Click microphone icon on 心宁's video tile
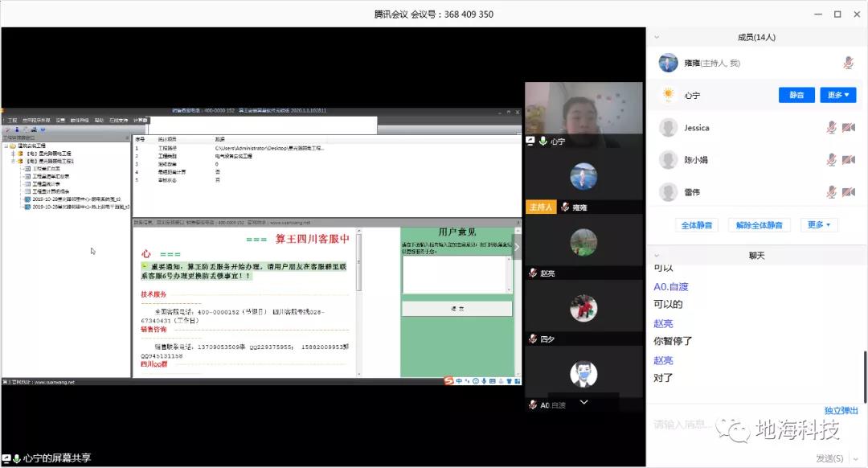The height and width of the screenshot is (468, 868). tap(543, 141)
